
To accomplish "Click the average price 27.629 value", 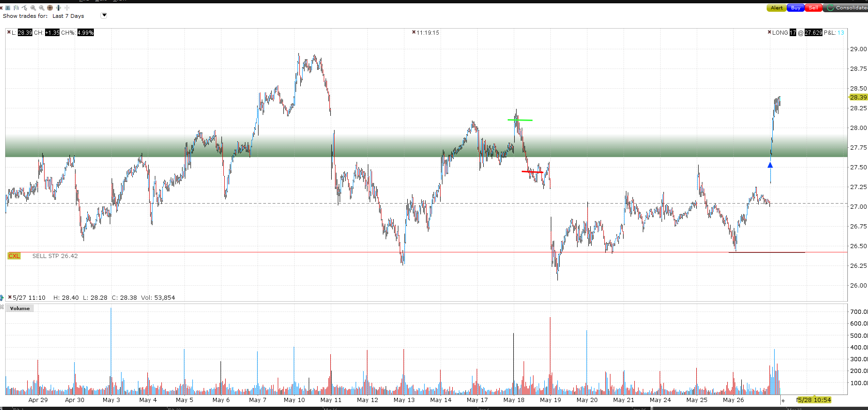I will [813, 32].
